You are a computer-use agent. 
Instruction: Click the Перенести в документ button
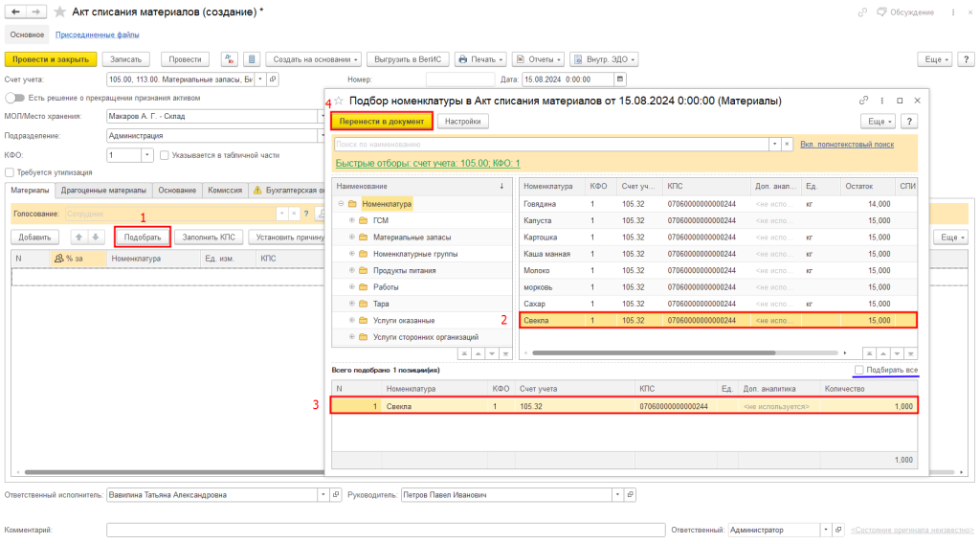(x=382, y=122)
